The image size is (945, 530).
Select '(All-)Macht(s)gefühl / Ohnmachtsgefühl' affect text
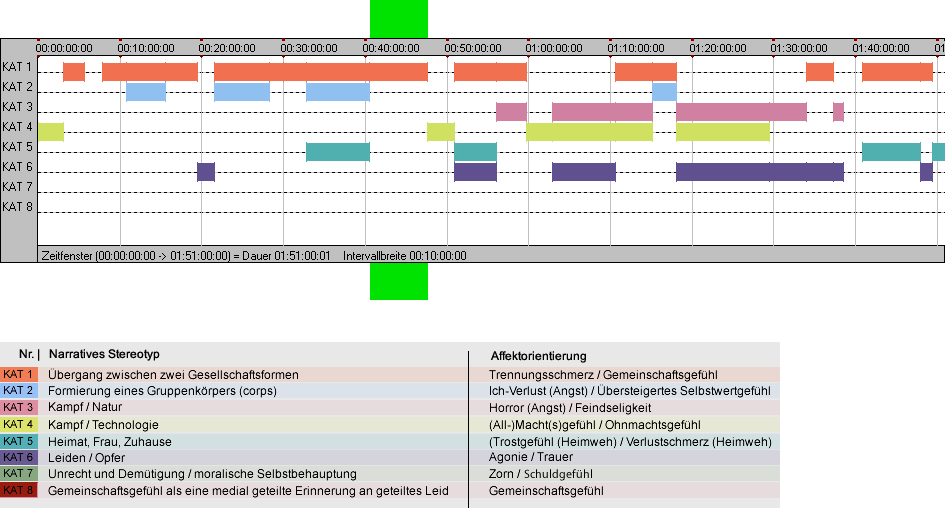tap(595, 424)
